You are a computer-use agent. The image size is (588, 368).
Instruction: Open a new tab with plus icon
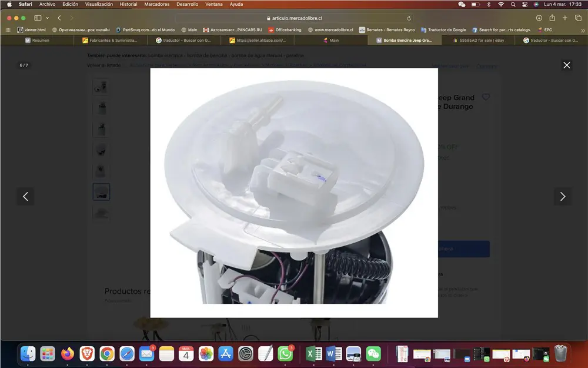pos(565,18)
